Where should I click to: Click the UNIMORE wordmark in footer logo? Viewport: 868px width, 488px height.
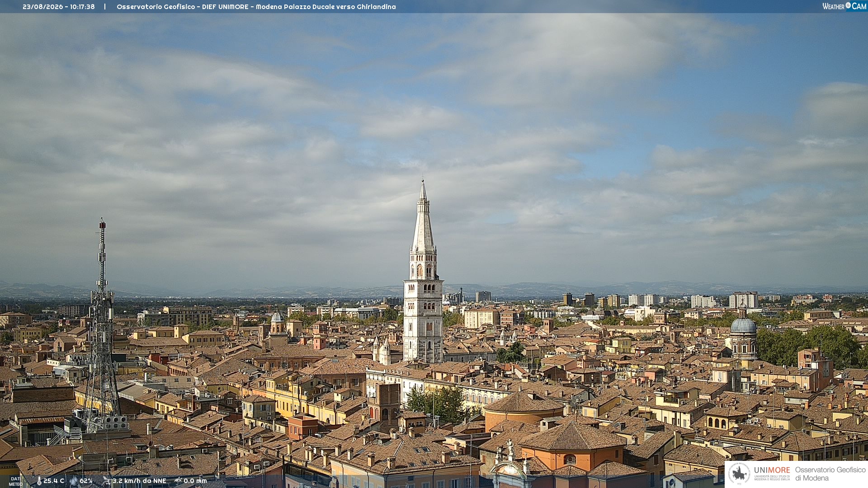click(772, 470)
